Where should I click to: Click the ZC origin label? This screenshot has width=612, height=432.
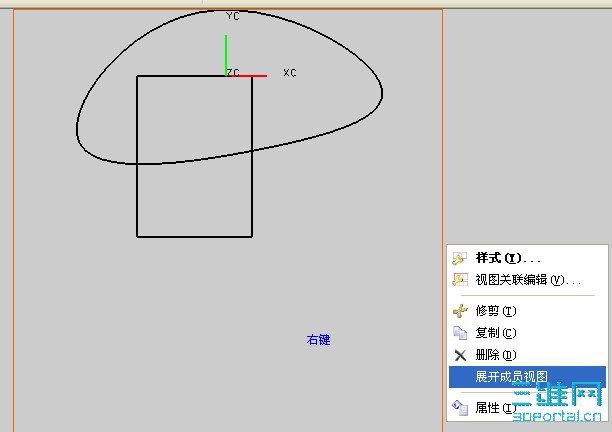tap(233, 72)
